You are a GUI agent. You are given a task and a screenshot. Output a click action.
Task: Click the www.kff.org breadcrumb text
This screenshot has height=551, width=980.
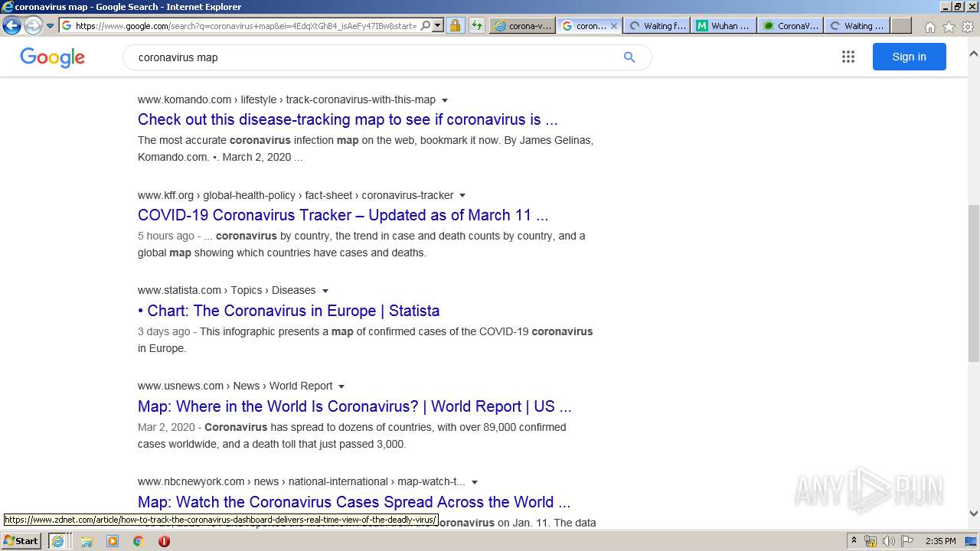(x=165, y=195)
